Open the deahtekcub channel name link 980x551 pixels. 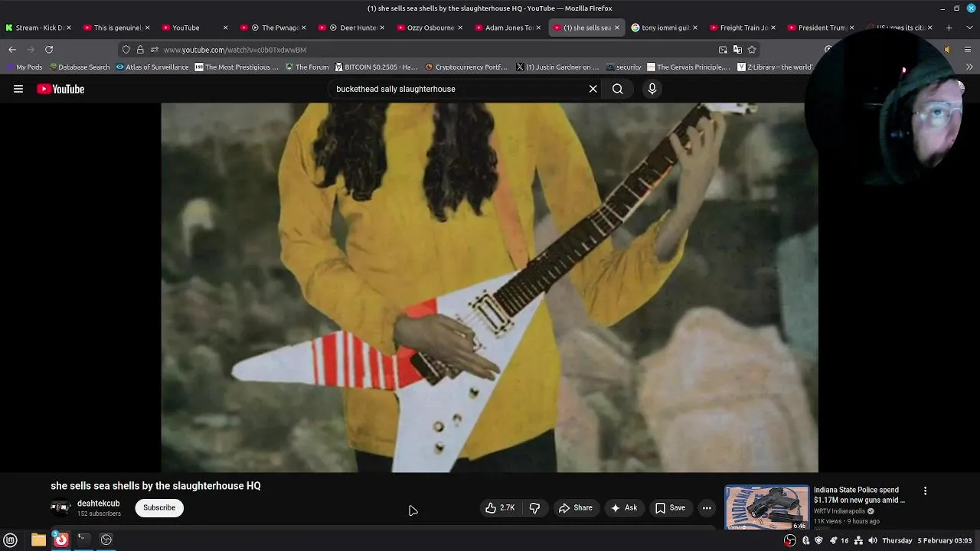(x=99, y=503)
